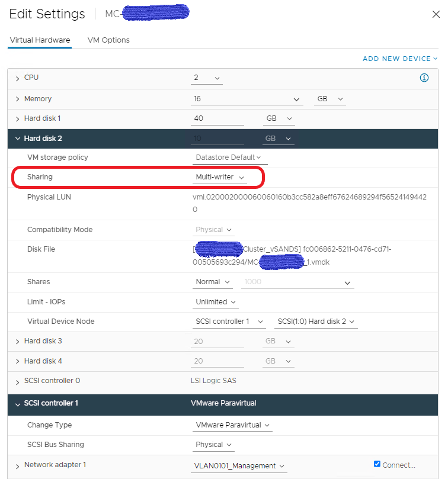The width and height of the screenshot is (448, 479).
Task: Open the Hard disk 3 unit dropdown
Action: point(279,342)
